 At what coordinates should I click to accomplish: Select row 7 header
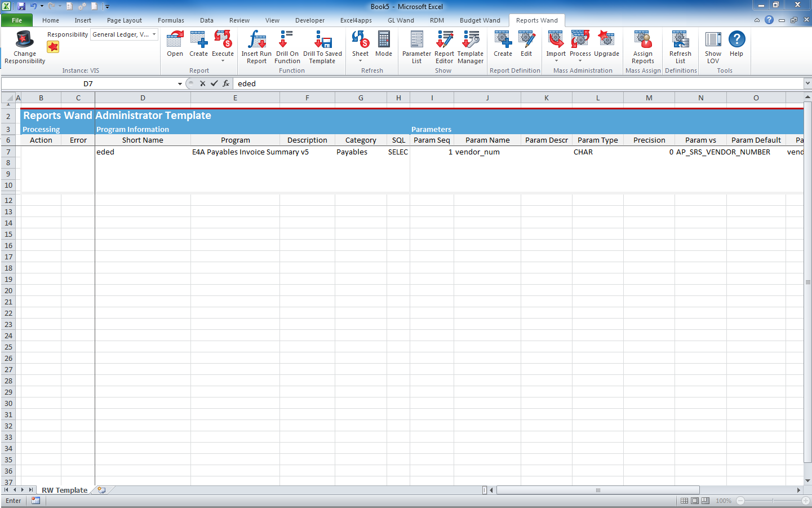tap(8, 152)
